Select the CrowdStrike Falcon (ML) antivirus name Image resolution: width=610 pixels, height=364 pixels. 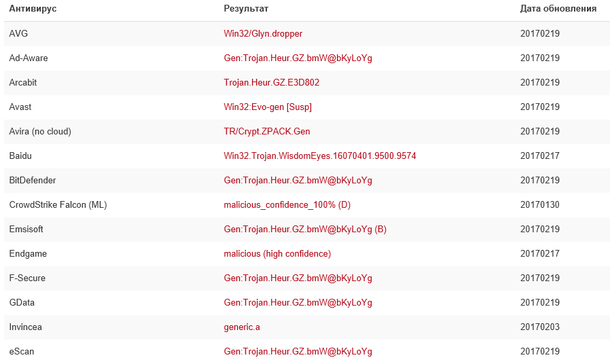[x=58, y=204]
